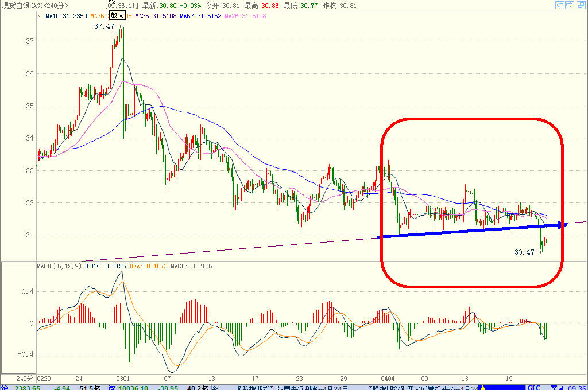Select the pink MA26:31.5108 indicator label
This screenshot has width=588, height=390.
click(246, 16)
